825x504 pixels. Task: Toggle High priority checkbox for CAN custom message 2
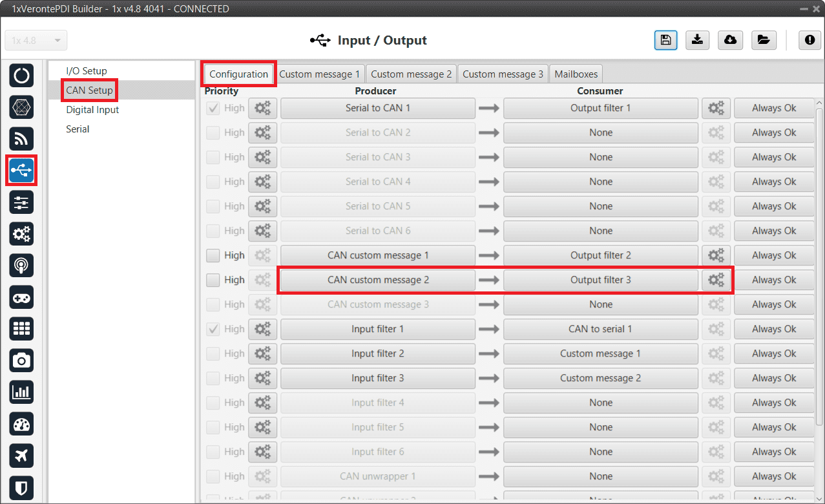(x=213, y=280)
